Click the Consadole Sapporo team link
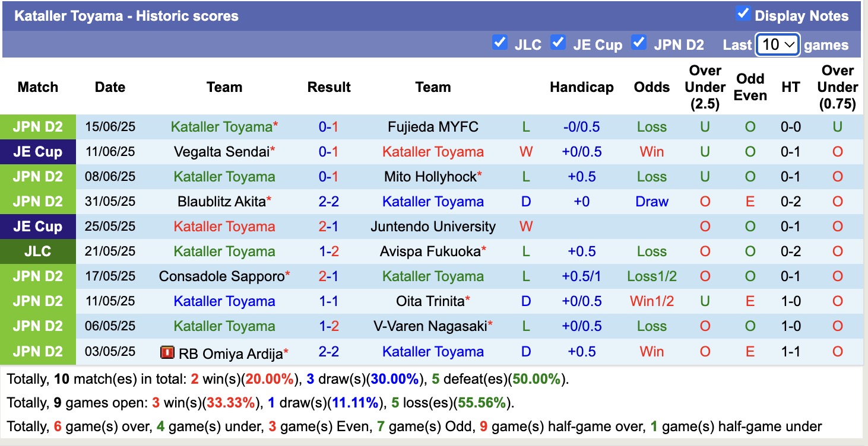The height and width of the screenshot is (446, 868). (x=221, y=276)
